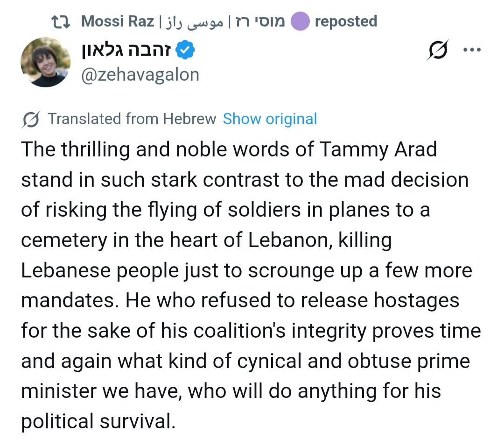Click the 'Translated from Hebrew' label

click(132, 119)
